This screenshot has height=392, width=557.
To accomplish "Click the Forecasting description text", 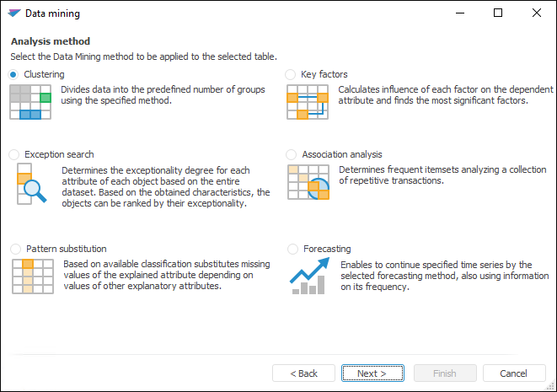I will tap(444, 276).
